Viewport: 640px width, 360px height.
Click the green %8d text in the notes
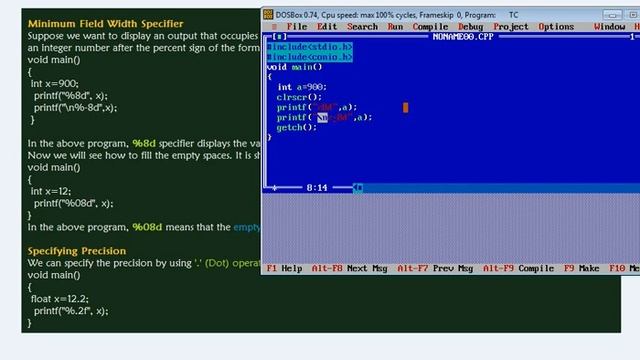pyautogui.click(x=144, y=144)
